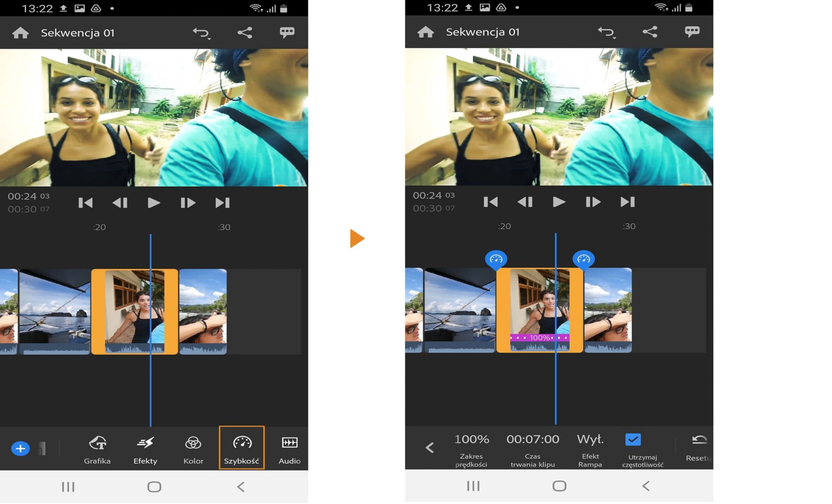
Task: Select the Efekty effects tool
Action: click(x=145, y=449)
